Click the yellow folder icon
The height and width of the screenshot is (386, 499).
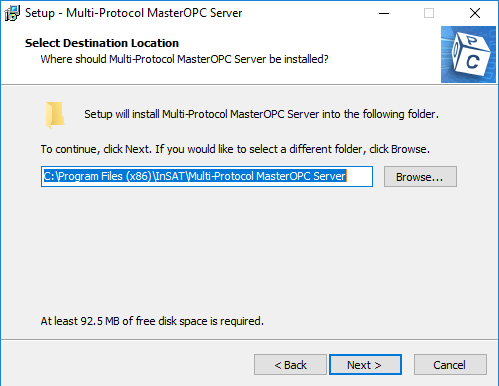55,115
